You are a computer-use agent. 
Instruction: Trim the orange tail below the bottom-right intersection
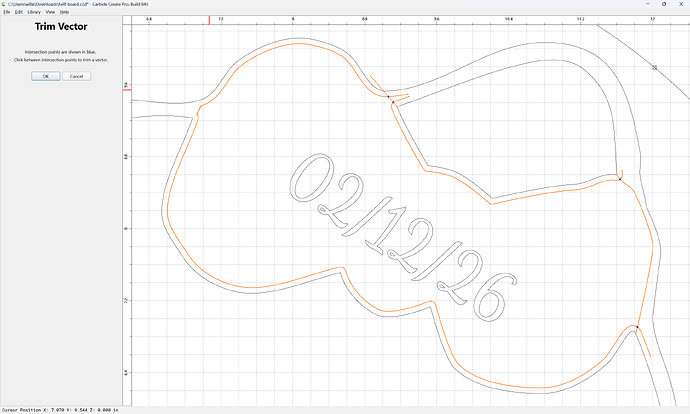644,342
